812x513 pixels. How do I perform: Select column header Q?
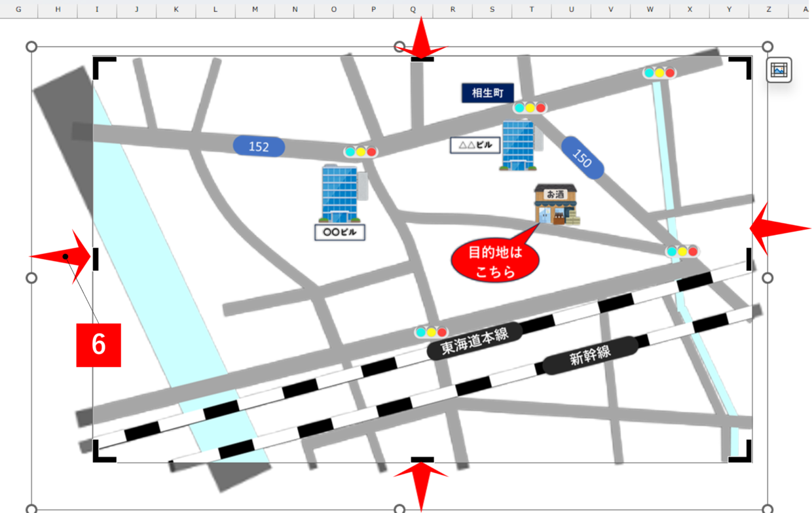[413, 9]
